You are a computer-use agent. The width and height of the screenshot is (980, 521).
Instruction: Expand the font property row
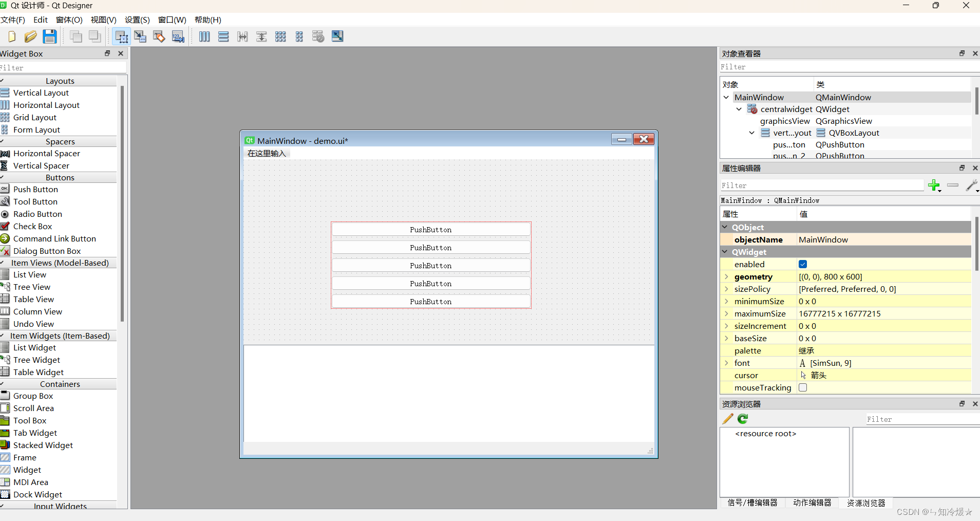click(x=726, y=363)
